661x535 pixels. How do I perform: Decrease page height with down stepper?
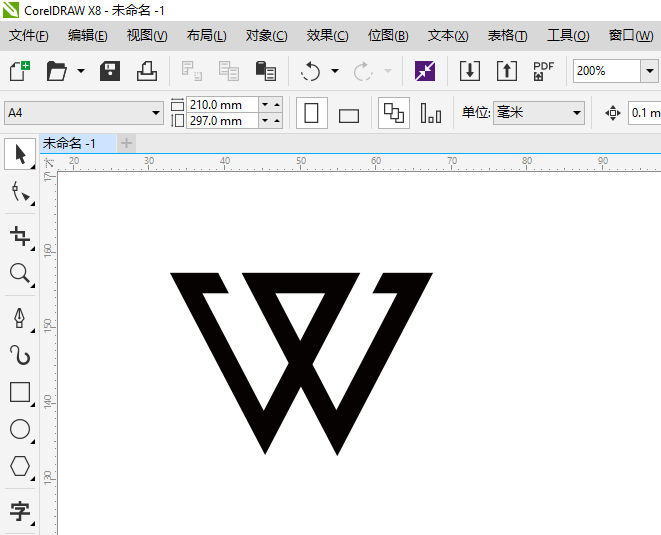265,121
